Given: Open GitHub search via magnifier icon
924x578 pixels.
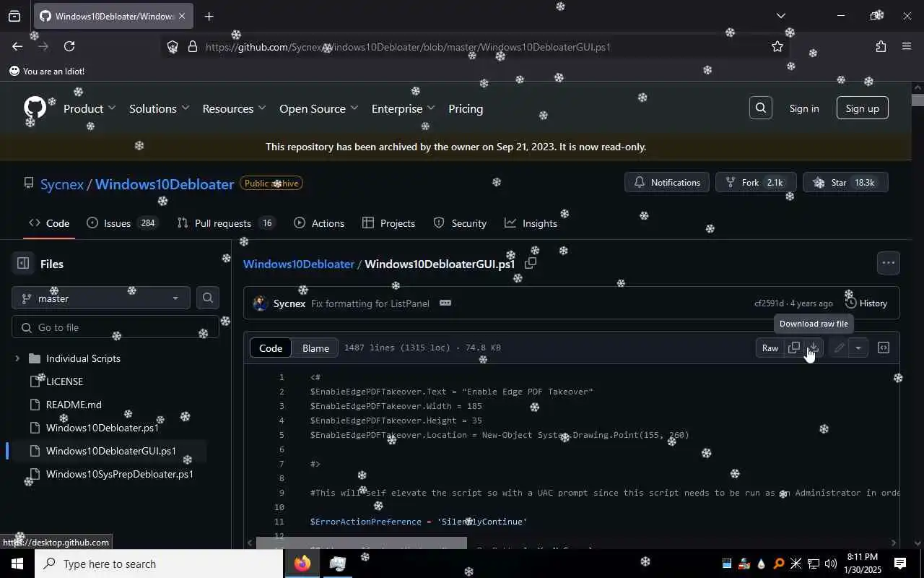Looking at the screenshot, I should coord(760,108).
